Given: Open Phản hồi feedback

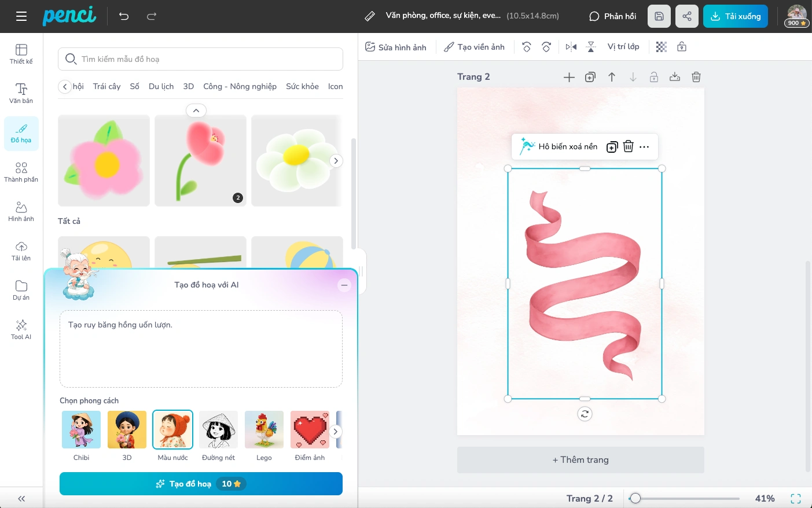Looking at the screenshot, I should [x=613, y=16].
